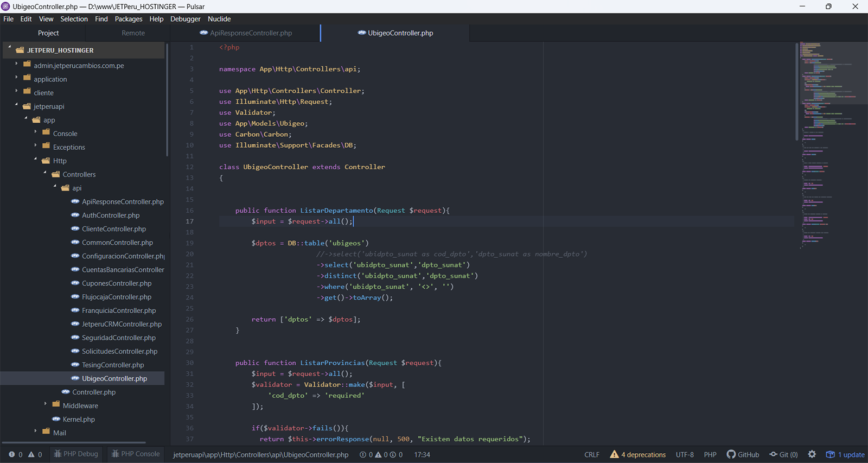Viewport: 868px width, 463px height.
Task: Open the Packages menu
Action: (x=129, y=19)
